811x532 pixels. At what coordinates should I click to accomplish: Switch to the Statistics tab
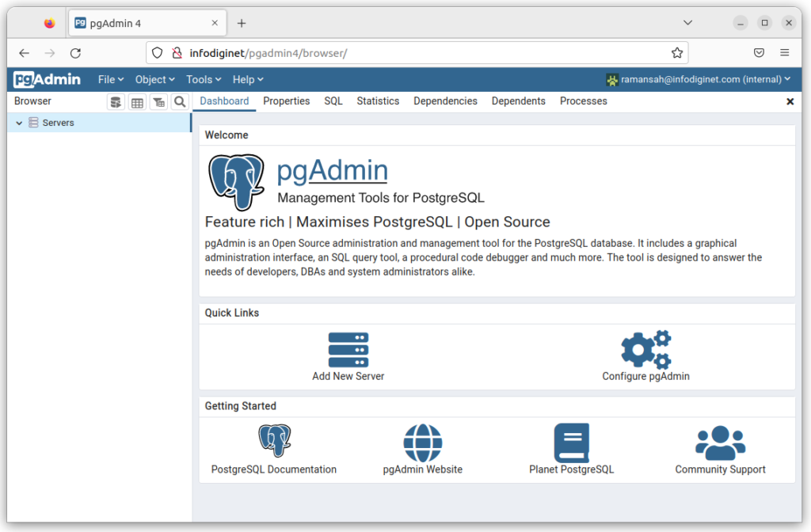[378, 101]
